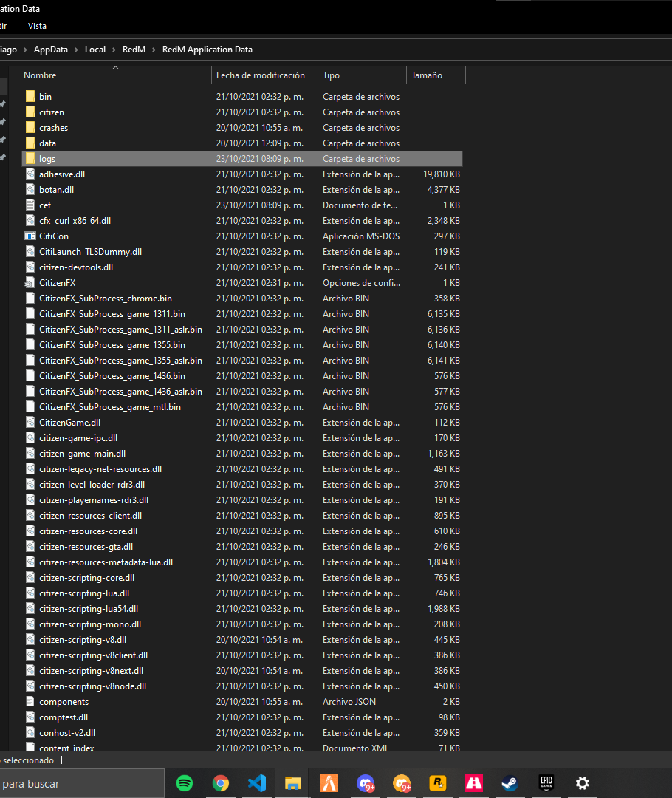
Task: Select the citizen folder name
Action: [52, 112]
